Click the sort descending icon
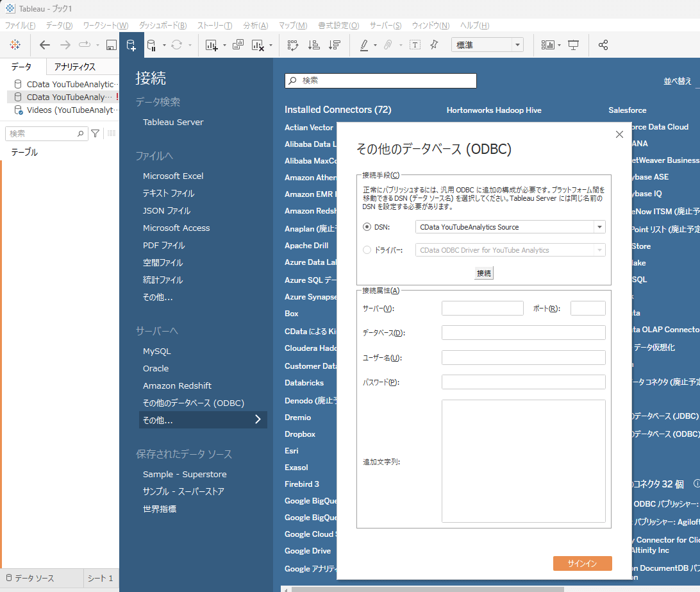Image resolution: width=700 pixels, height=592 pixels. coord(335,45)
